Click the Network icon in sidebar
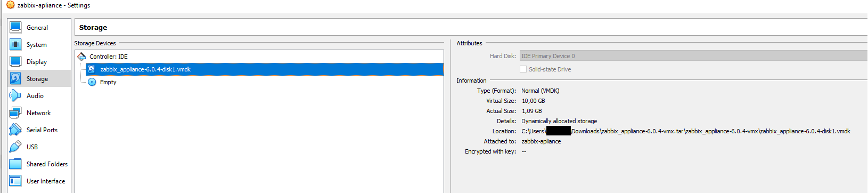The image size is (868, 193). (15, 112)
